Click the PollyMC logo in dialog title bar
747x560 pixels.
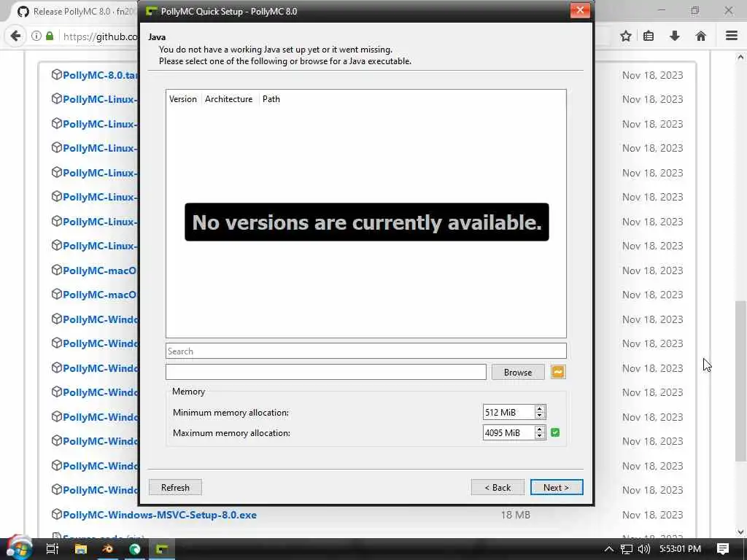click(152, 11)
